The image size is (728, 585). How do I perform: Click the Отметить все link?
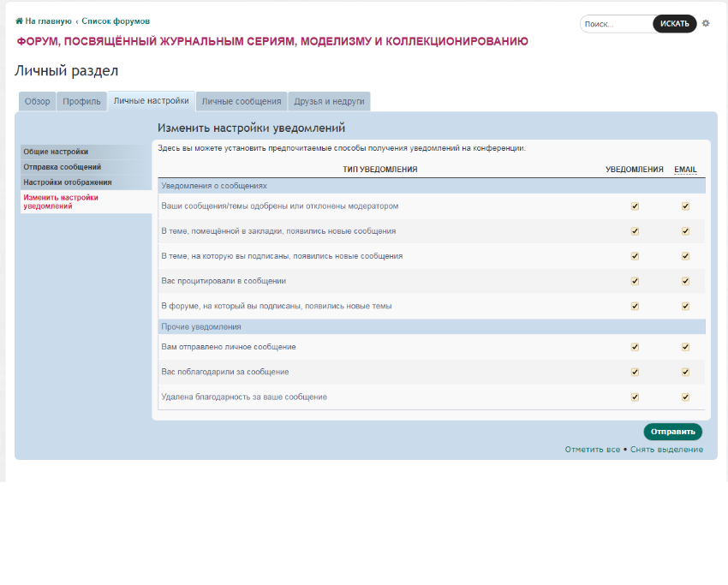pos(592,450)
